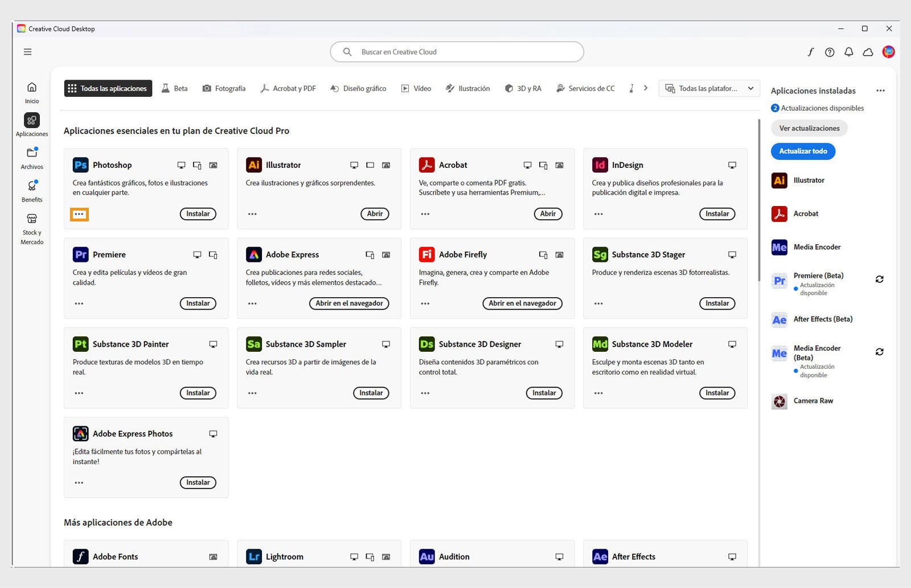Select After Effects (Beta) in installed list
This screenshot has height=588, width=911.
point(812,319)
